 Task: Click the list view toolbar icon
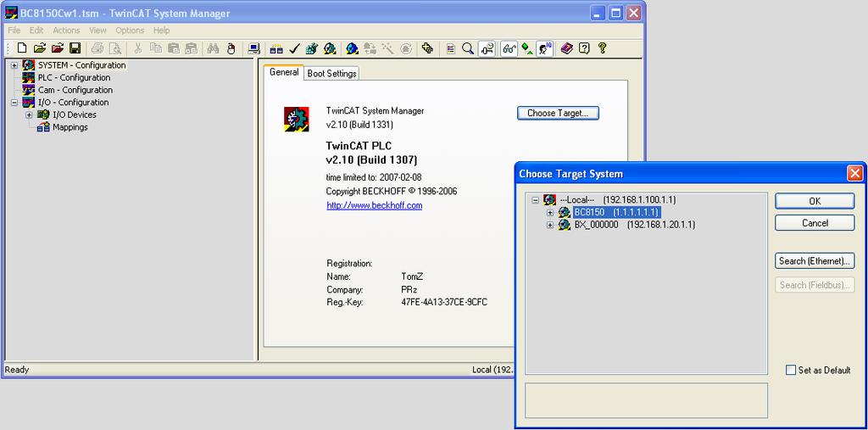click(451, 48)
